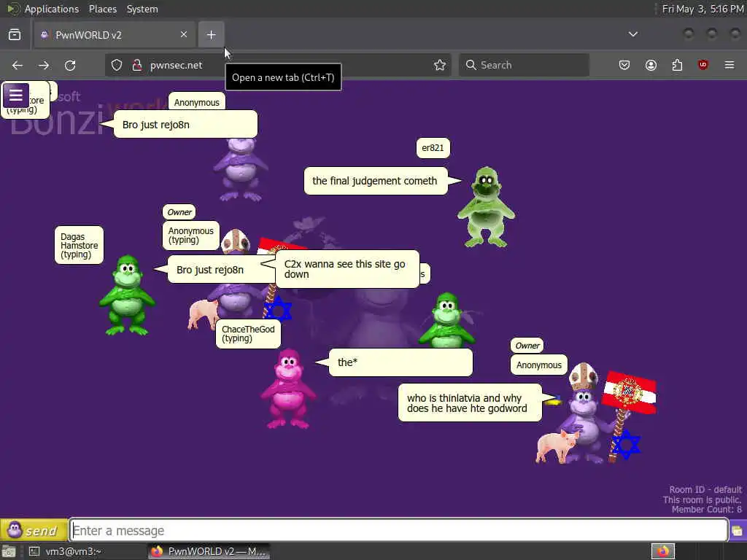Select the PwnWORLD v2 Firefox taskbar item
This screenshot has height=560, width=747.
click(x=209, y=551)
